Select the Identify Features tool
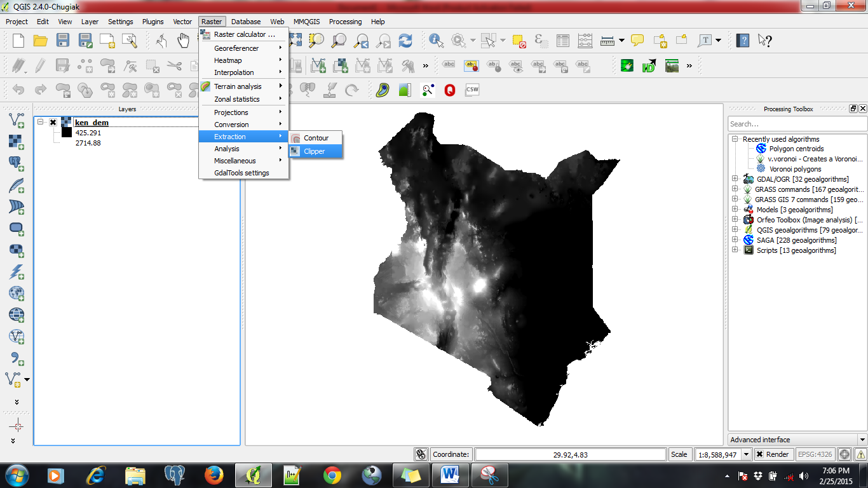 437,41
